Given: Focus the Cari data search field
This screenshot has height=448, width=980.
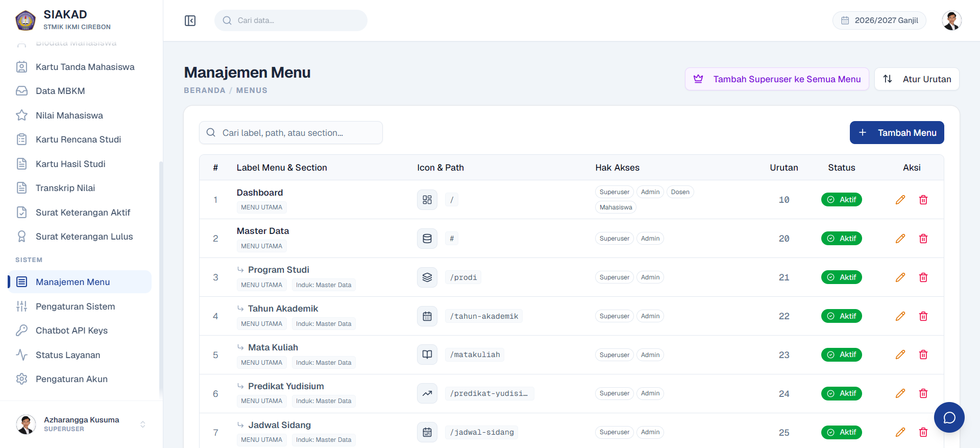Looking at the screenshot, I should click(291, 20).
